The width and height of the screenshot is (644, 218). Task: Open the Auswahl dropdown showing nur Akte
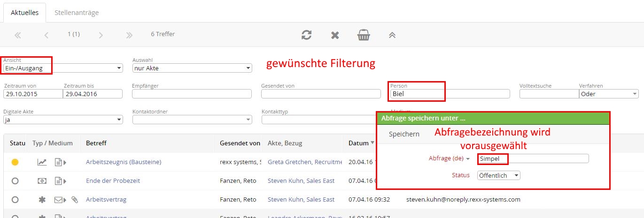192,68
